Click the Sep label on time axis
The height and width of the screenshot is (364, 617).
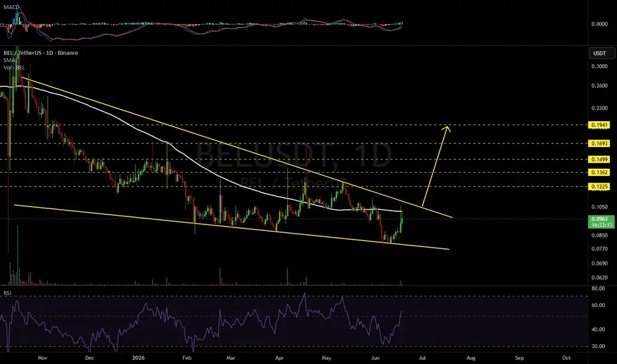(x=520, y=358)
